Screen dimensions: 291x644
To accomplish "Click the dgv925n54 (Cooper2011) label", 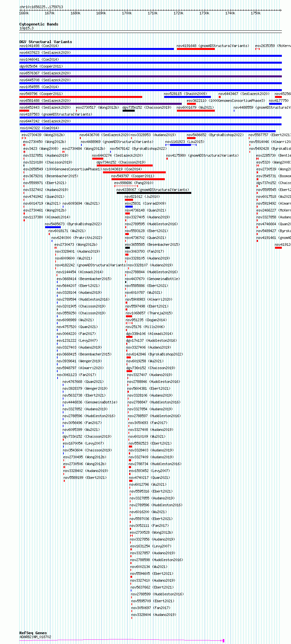I will pyautogui.click(x=41, y=66).
